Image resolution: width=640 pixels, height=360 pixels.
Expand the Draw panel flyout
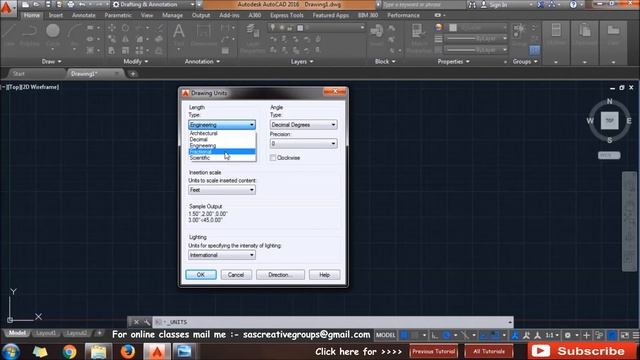[x=51, y=62]
